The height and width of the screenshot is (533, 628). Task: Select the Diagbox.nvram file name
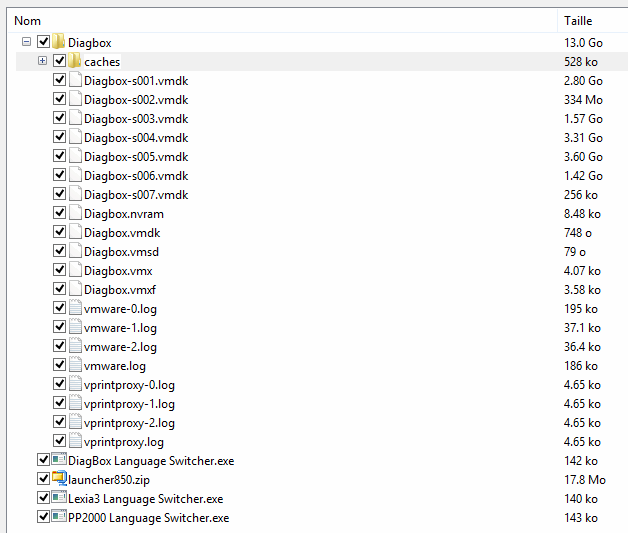(124, 214)
